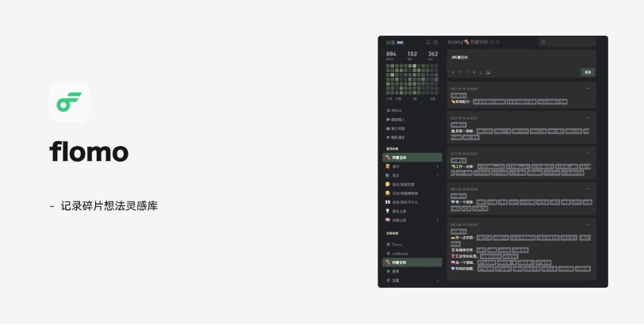Select 阿薯空间 under pinned tags
Screen dimensions: 644x325
(412, 157)
